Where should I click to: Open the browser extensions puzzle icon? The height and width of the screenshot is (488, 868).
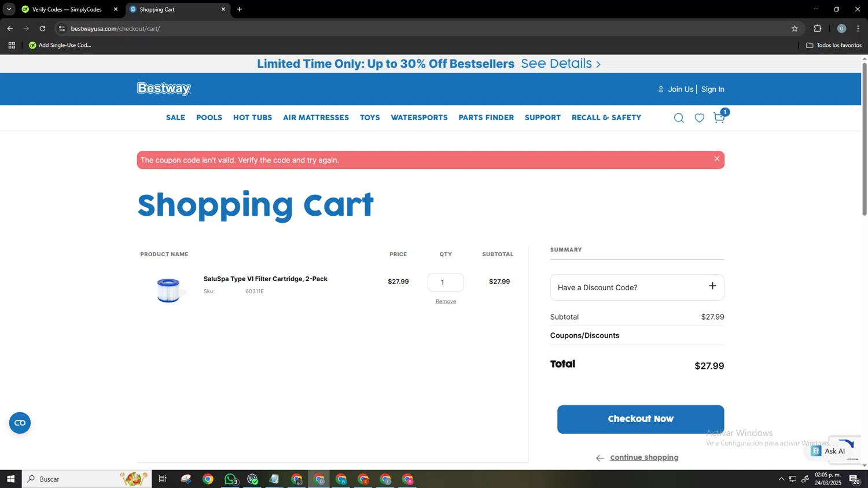click(818, 28)
